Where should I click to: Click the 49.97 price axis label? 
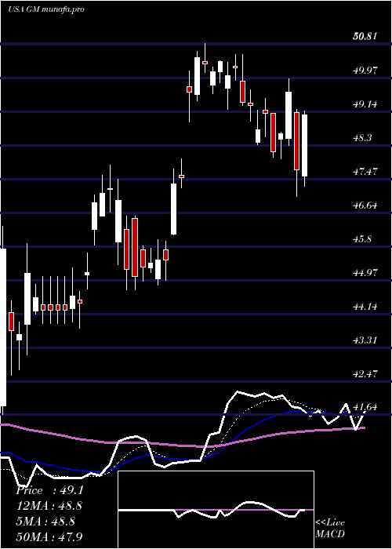[365, 70]
